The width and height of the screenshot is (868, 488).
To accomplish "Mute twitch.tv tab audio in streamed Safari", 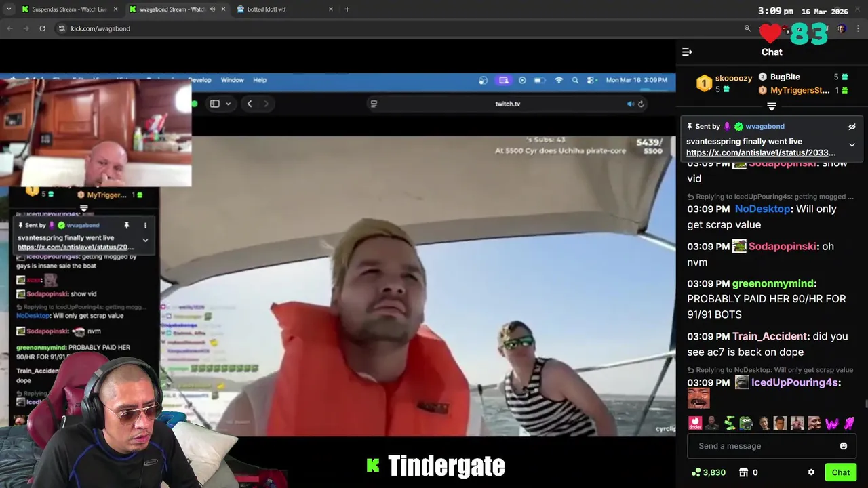I will click(x=630, y=104).
